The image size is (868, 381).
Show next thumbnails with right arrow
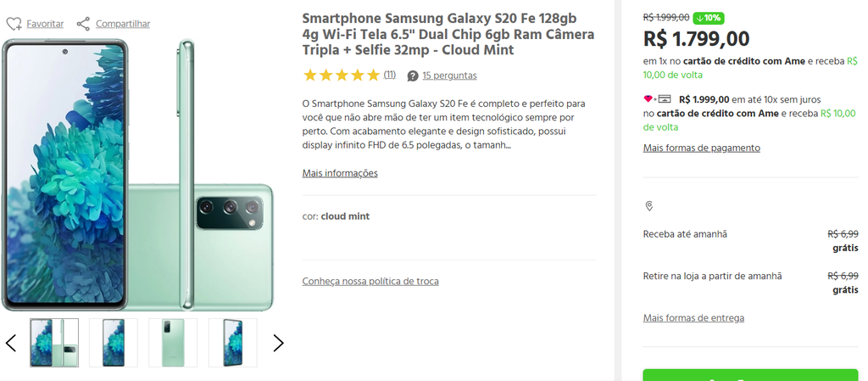[278, 343]
